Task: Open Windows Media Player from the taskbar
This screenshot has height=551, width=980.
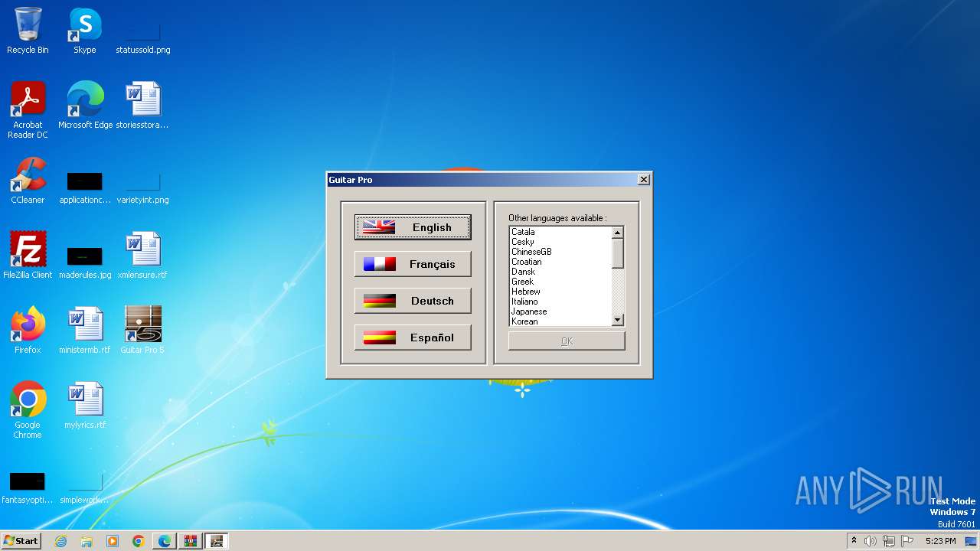Action: [x=113, y=541]
